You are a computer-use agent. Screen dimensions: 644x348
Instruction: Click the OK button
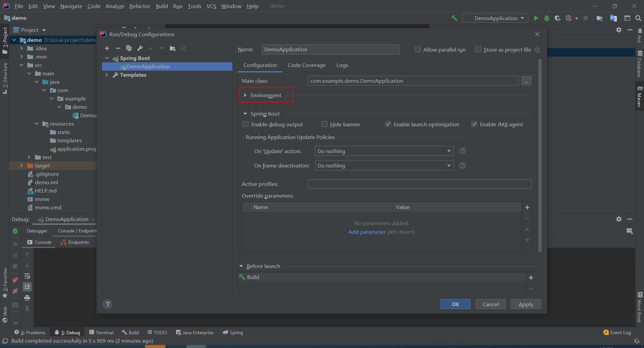coord(455,304)
